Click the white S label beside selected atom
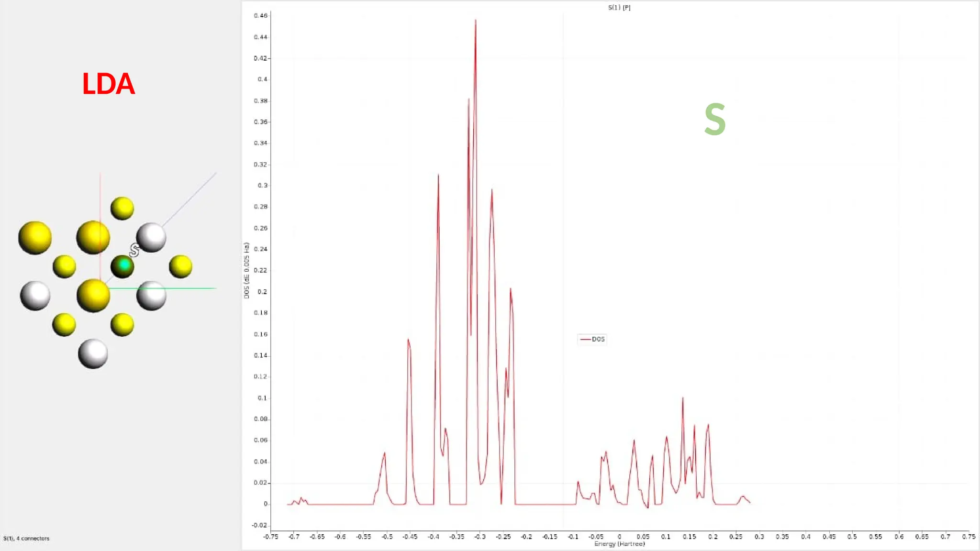 pyautogui.click(x=134, y=250)
